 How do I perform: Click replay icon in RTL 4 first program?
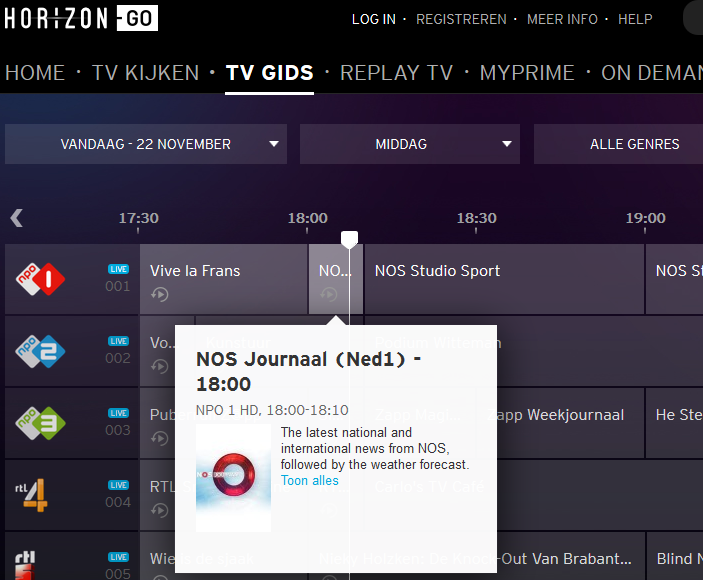160,511
